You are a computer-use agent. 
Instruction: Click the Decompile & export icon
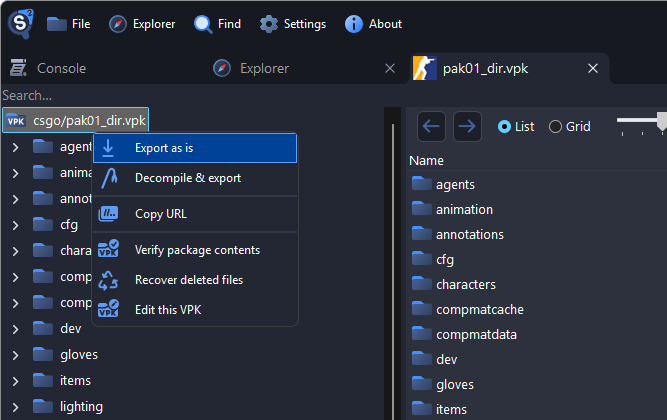[x=109, y=178]
